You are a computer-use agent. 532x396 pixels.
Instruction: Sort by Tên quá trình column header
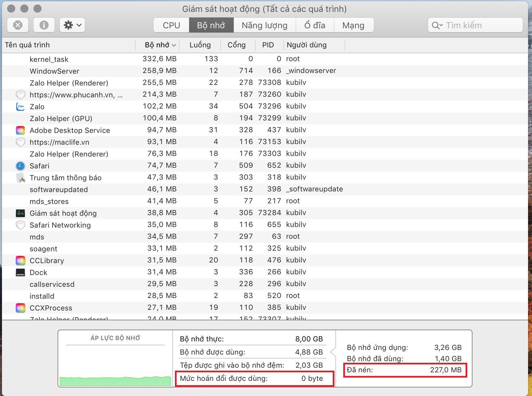click(68, 45)
